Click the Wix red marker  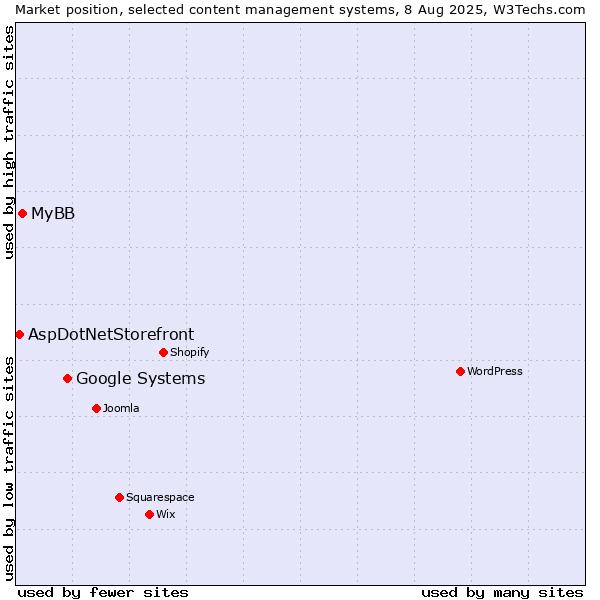click(150, 515)
